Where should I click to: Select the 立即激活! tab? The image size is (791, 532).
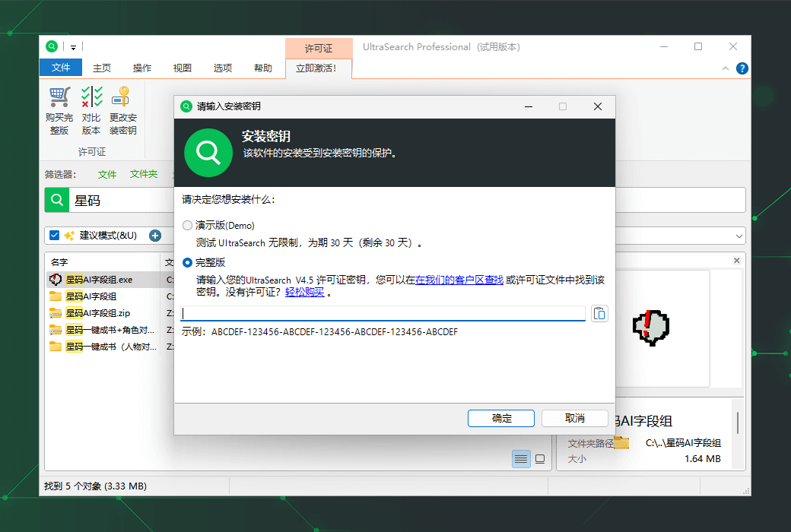pos(319,68)
